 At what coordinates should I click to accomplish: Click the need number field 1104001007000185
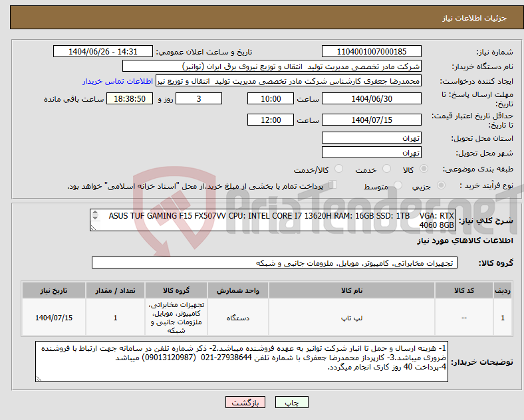(372, 51)
